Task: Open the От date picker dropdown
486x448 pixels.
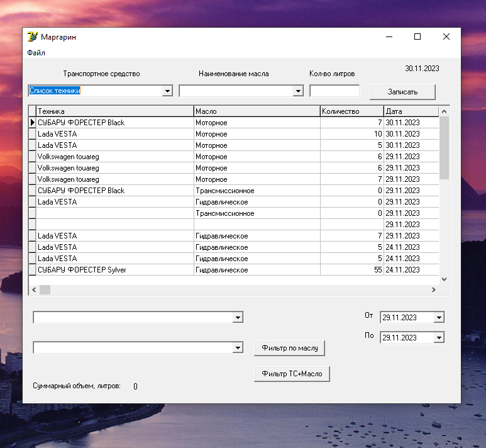Action: tap(439, 317)
